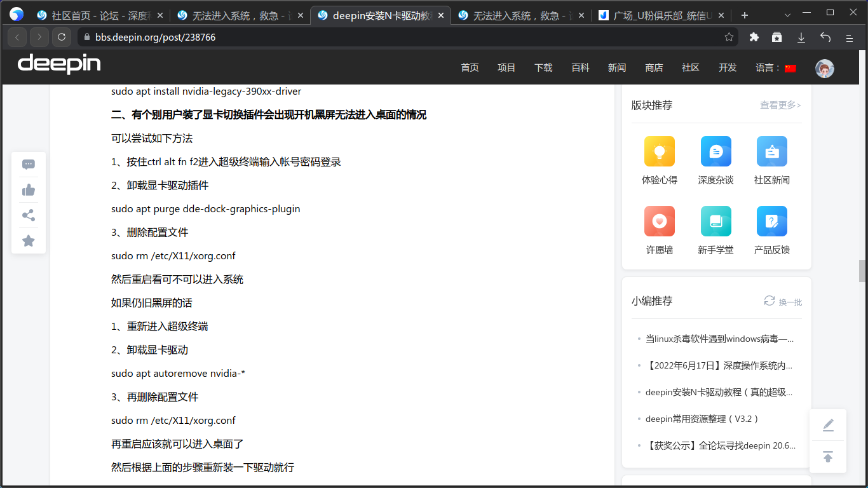Click the 查看更多> link
This screenshot has width=868, height=488.
[780, 105]
